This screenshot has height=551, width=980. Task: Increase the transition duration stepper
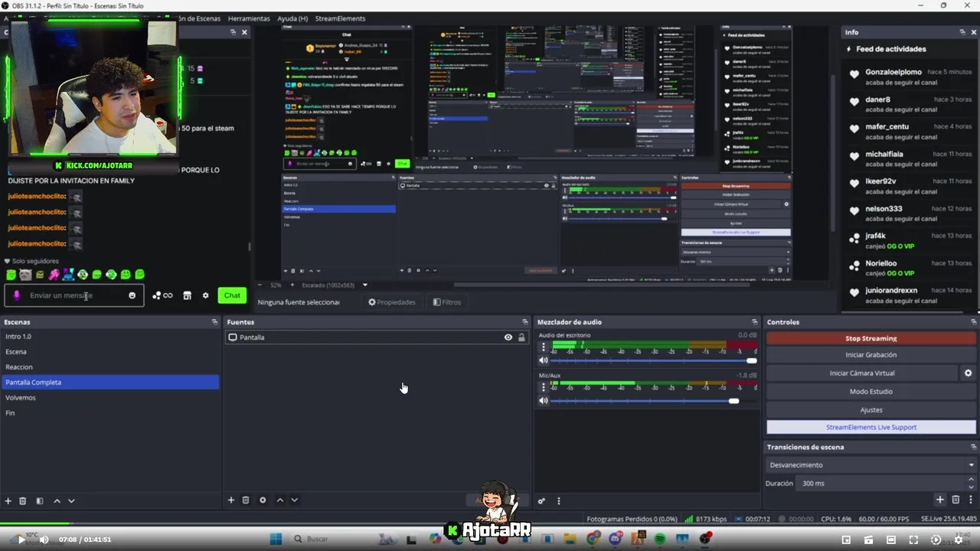tap(972, 481)
